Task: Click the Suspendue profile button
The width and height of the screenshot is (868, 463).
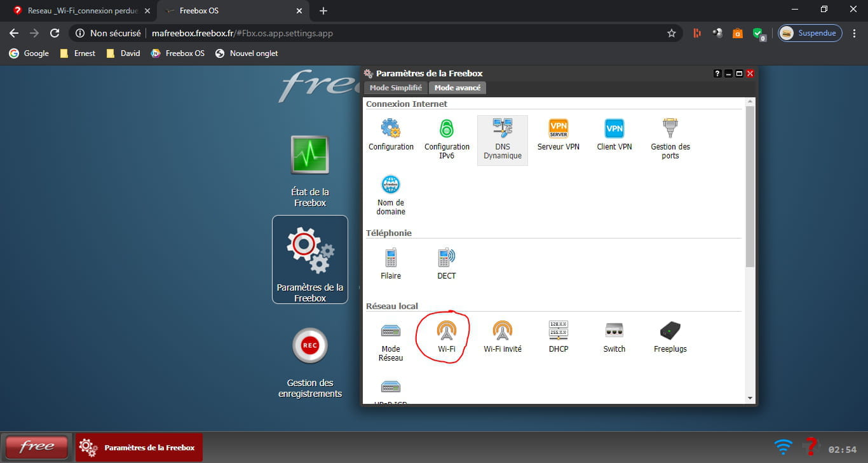Action: click(x=810, y=33)
